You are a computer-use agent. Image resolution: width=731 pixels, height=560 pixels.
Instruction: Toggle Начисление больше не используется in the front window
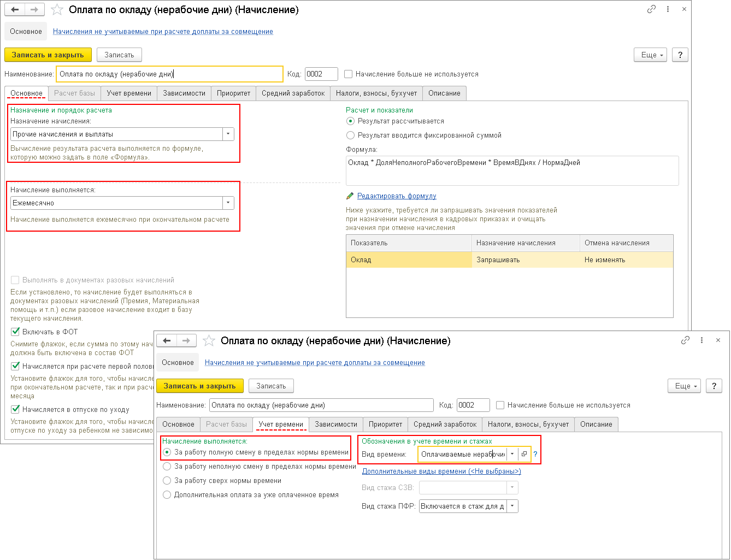(x=500, y=405)
